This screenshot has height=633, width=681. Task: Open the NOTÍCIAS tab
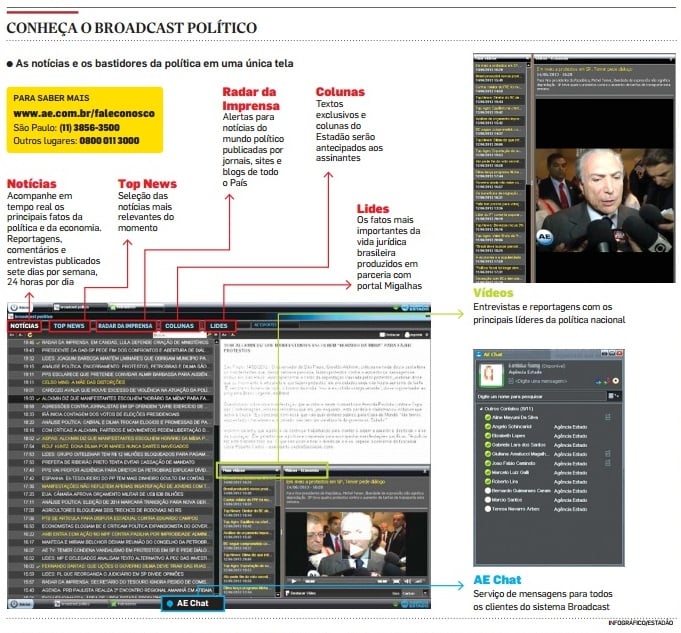(25, 326)
